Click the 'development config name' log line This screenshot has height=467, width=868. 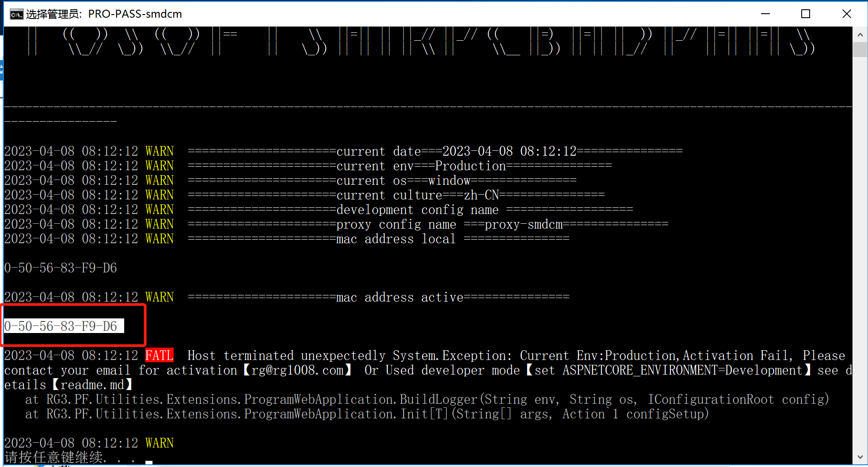(x=319, y=210)
